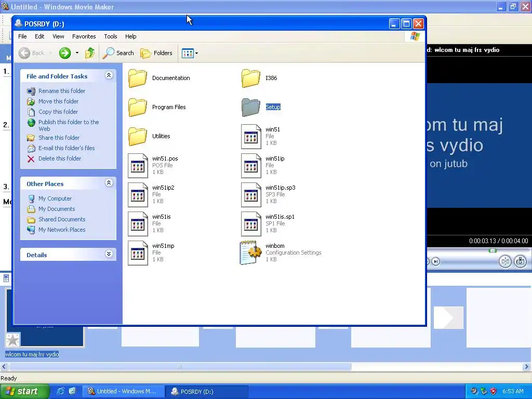Open the Favorites menu
This screenshot has width=532, height=399.
84,36
